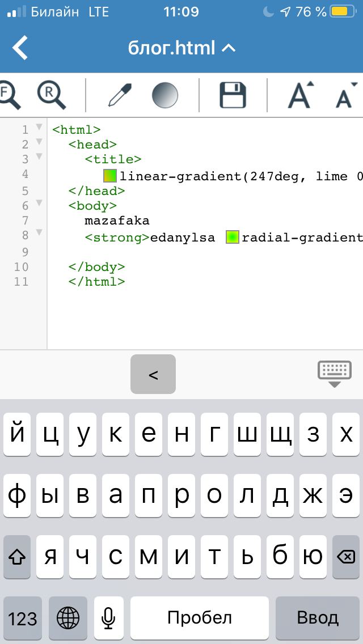This screenshot has width=363, height=644.
Task: Place cursor in the word mazafaka
Action: (117, 221)
